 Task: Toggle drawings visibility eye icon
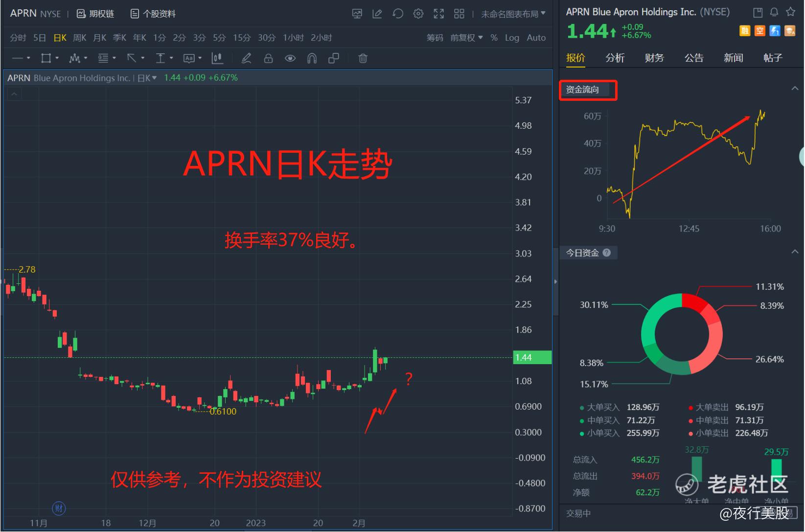click(290, 58)
